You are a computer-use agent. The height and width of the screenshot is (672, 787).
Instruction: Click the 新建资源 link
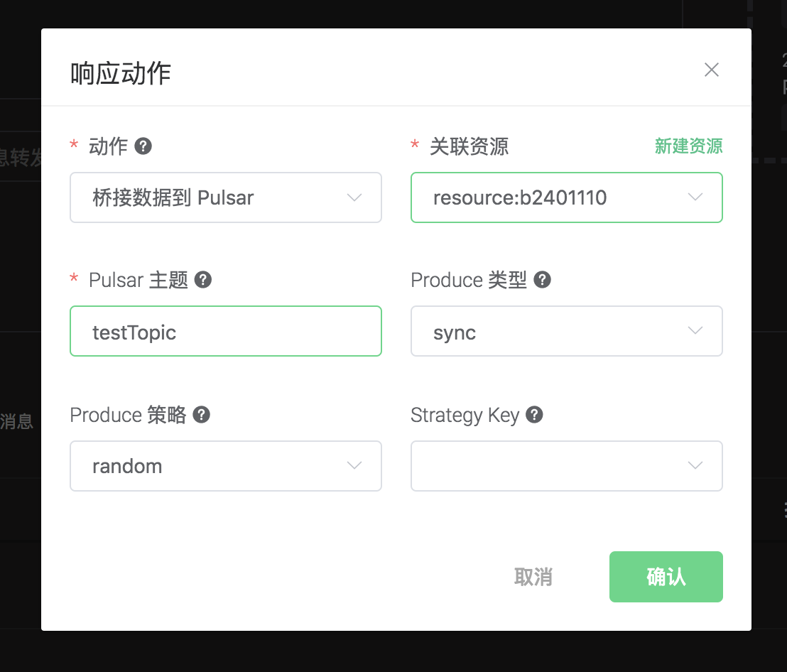click(688, 146)
